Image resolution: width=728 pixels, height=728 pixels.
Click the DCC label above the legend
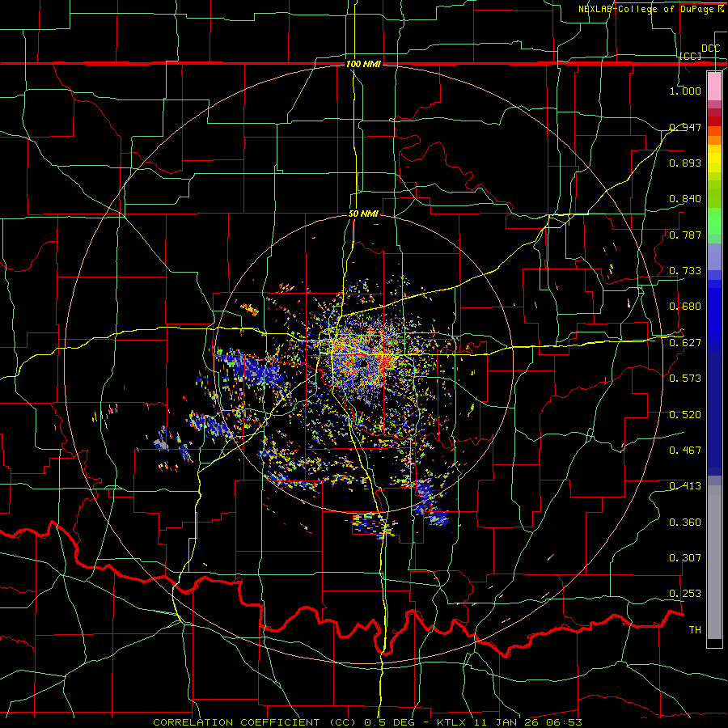[x=710, y=49]
